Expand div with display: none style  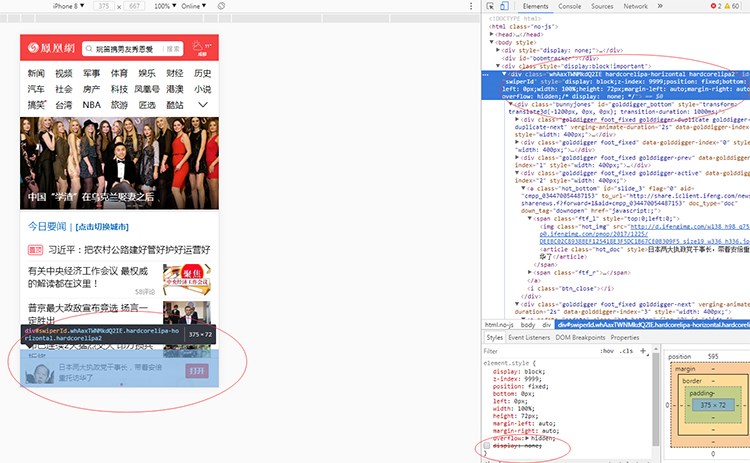[x=498, y=50]
